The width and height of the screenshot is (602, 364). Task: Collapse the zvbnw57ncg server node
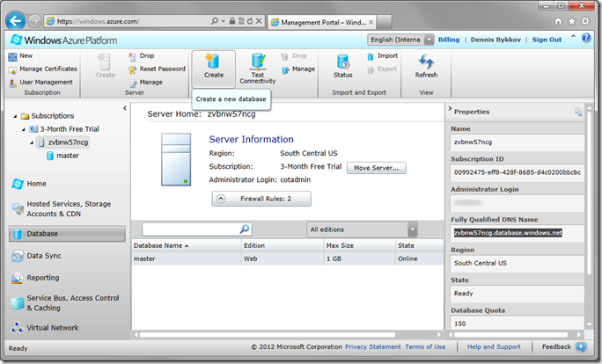pos(32,142)
